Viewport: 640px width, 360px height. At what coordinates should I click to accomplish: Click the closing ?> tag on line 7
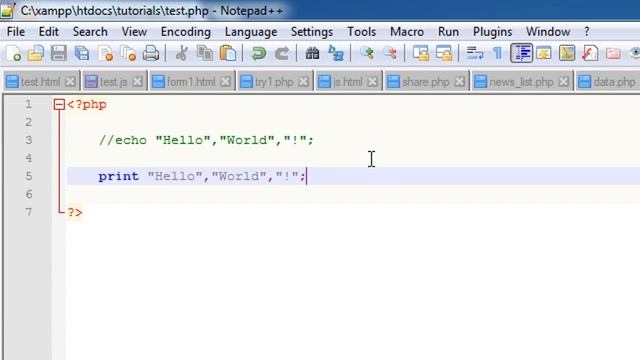tap(75, 213)
